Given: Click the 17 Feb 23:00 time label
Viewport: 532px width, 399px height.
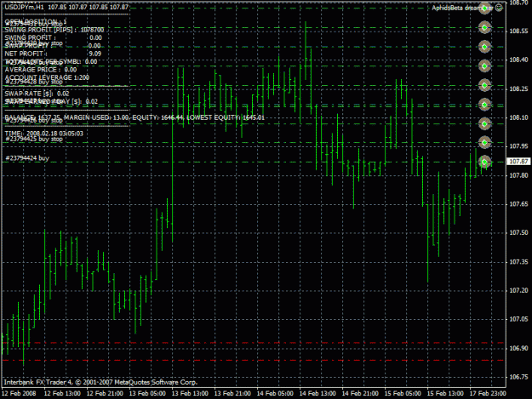Looking at the screenshot, I should 488,394.
